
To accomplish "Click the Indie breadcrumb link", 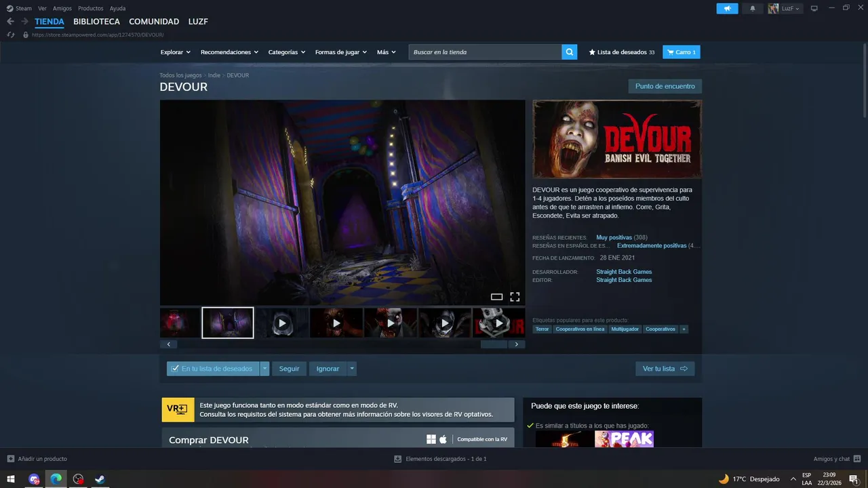I will coord(214,75).
